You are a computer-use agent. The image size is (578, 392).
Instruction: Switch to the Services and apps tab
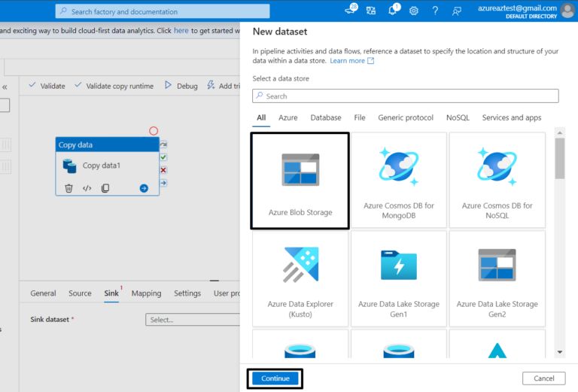coord(512,117)
